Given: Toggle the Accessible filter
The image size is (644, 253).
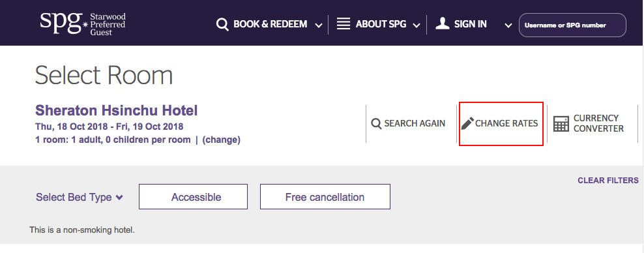Looking at the screenshot, I should (193, 197).
